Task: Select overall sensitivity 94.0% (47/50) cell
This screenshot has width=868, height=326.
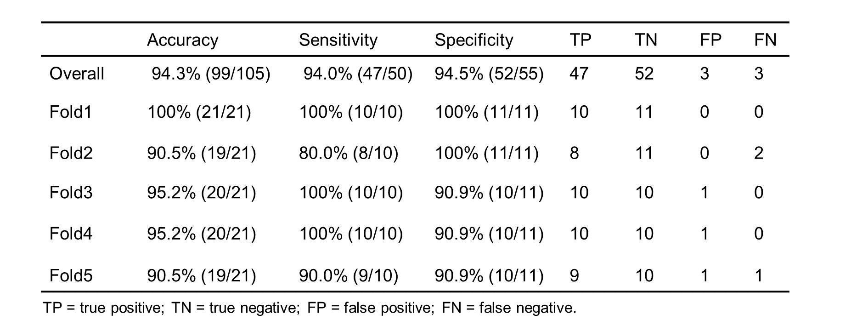Action: 358,74
